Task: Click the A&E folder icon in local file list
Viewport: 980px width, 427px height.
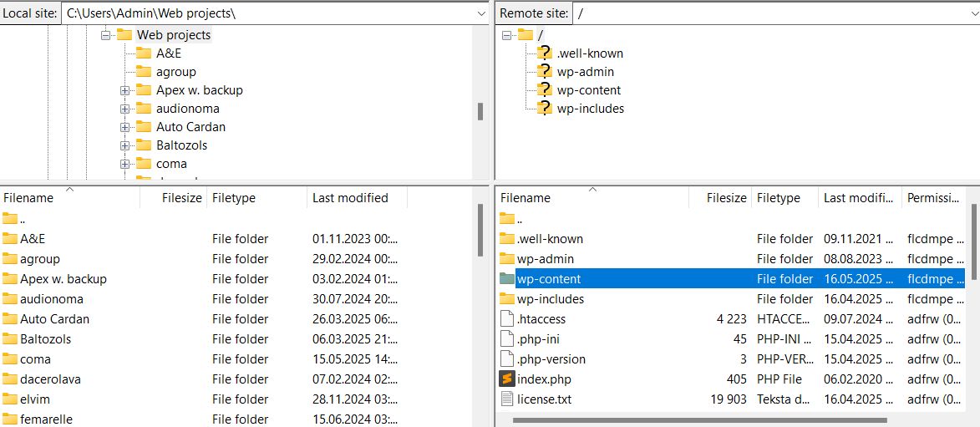Action: click(9, 238)
